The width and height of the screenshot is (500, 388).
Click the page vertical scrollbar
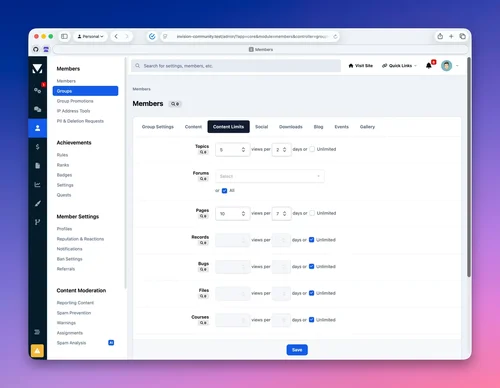(x=469, y=167)
